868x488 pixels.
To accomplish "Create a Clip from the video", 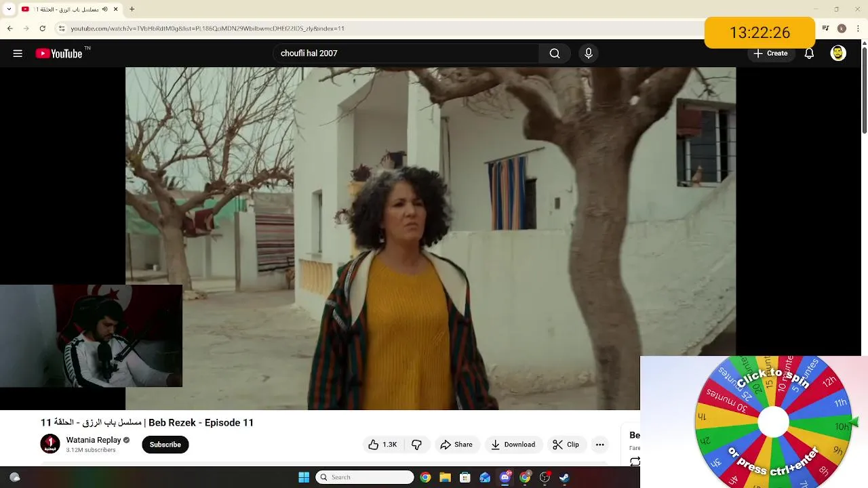I will [566, 445].
